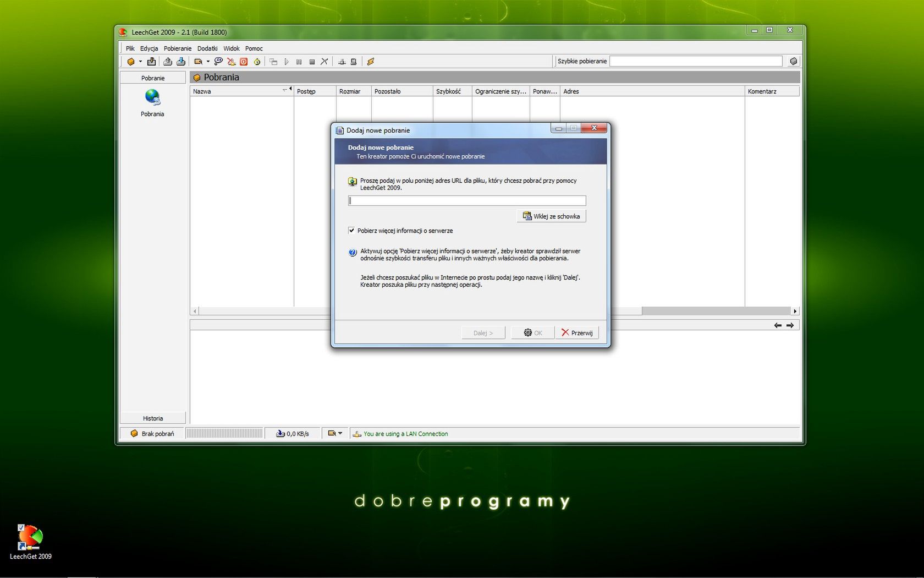The width and height of the screenshot is (924, 578).
Task: Click the Szybkość column header
Action: pyautogui.click(x=452, y=91)
